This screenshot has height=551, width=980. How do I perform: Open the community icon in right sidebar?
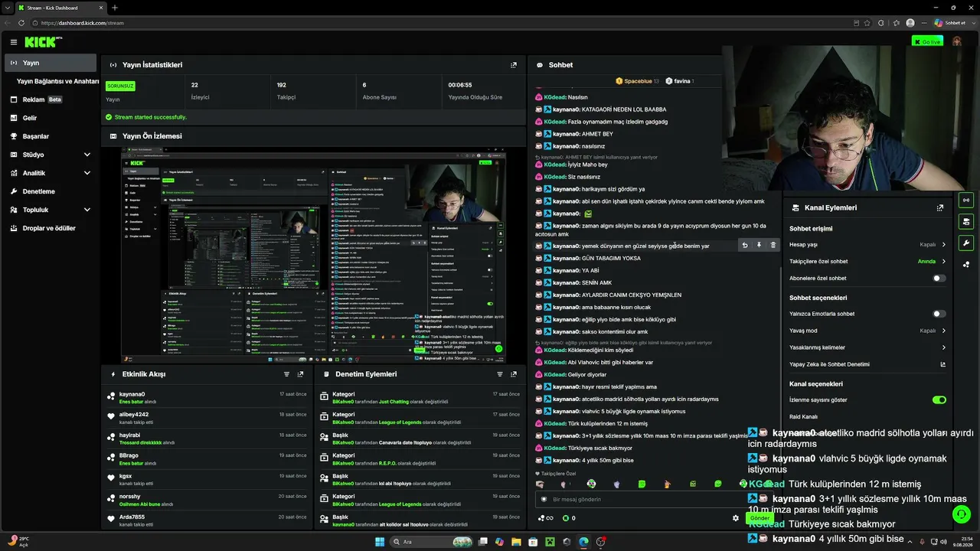(x=966, y=265)
